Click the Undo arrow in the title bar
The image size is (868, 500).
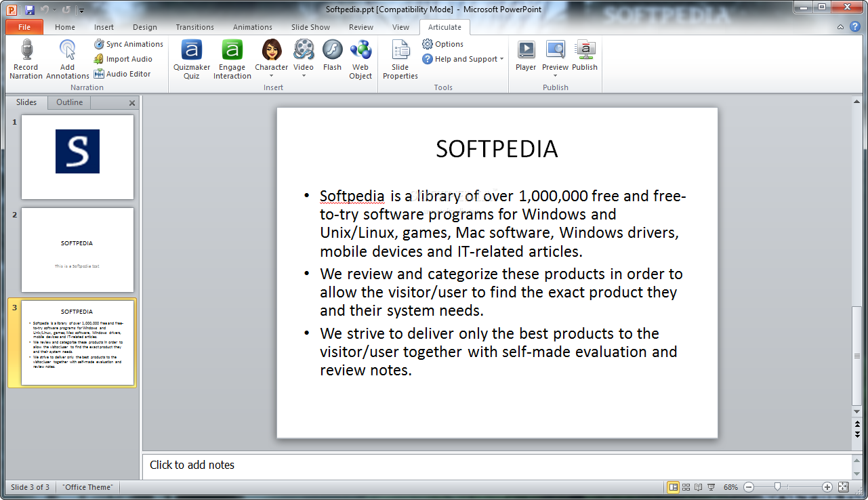point(45,9)
